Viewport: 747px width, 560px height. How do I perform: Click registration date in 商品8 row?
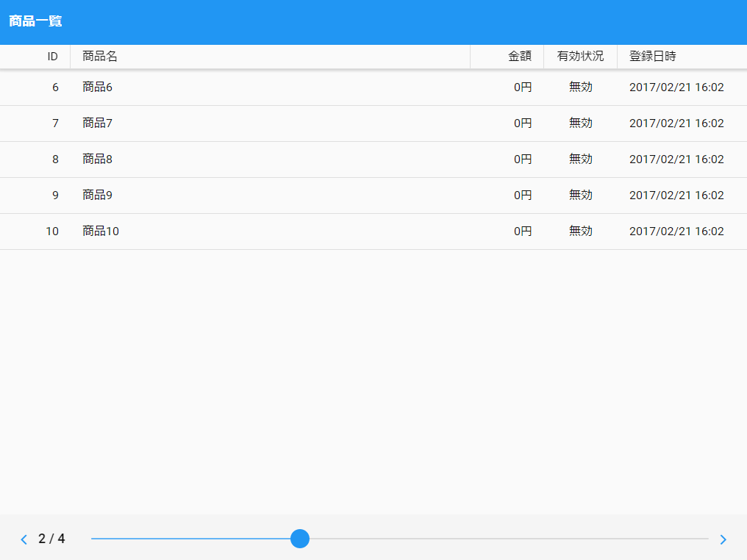pos(676,159)
